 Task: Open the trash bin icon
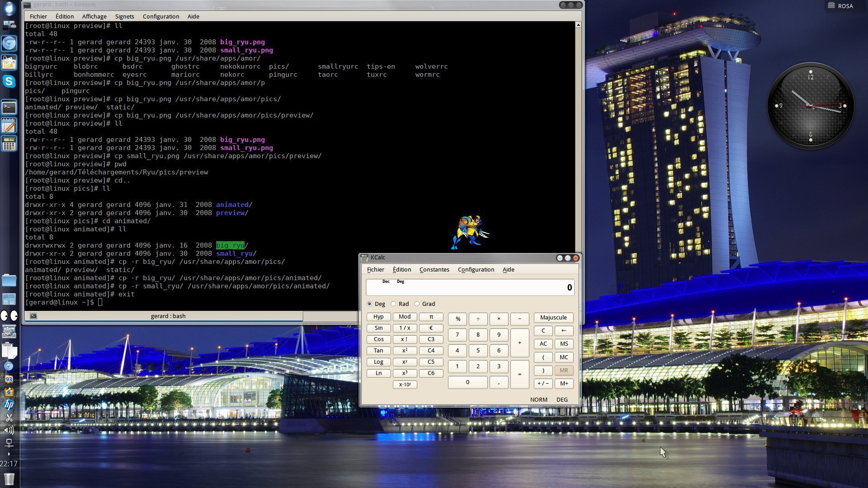tap(9, 479)
